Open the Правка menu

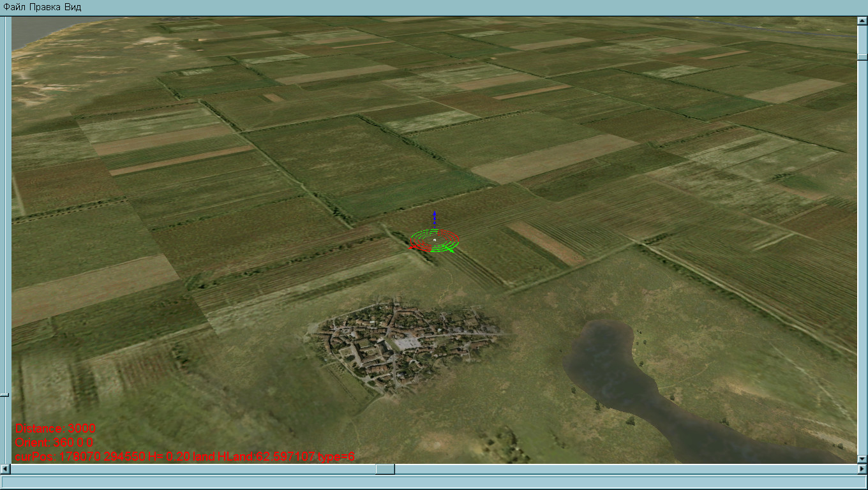[x=45, y=7]
